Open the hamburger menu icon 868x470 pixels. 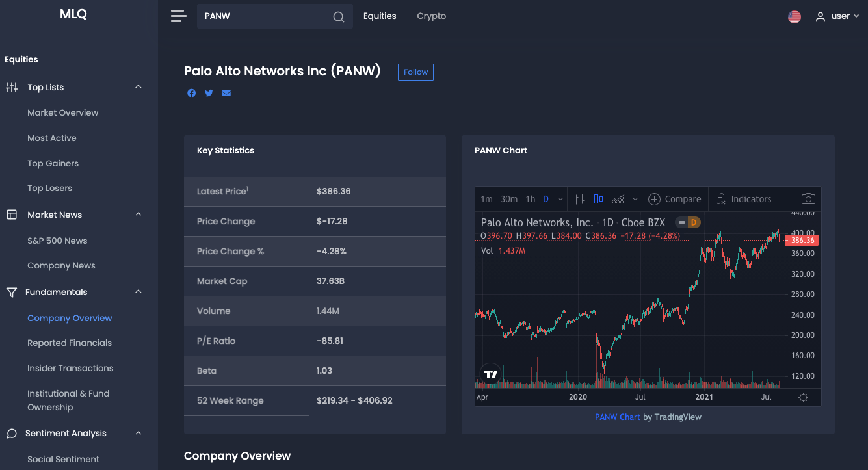click(x=178, y=16)
